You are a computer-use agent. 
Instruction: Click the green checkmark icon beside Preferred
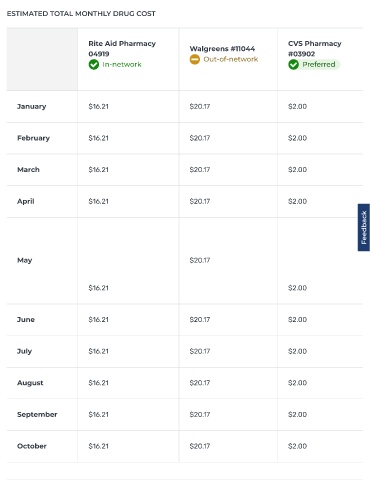click(x=293, y=64)
